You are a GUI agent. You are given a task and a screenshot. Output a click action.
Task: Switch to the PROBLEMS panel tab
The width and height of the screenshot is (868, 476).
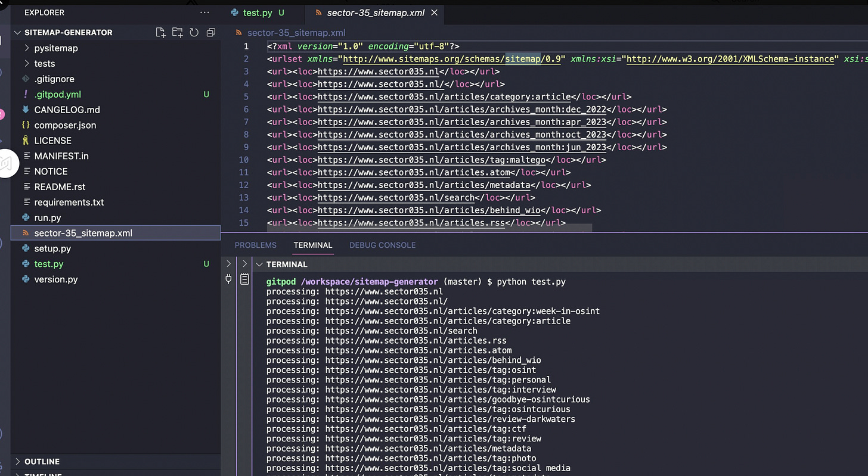click(255, 245)
